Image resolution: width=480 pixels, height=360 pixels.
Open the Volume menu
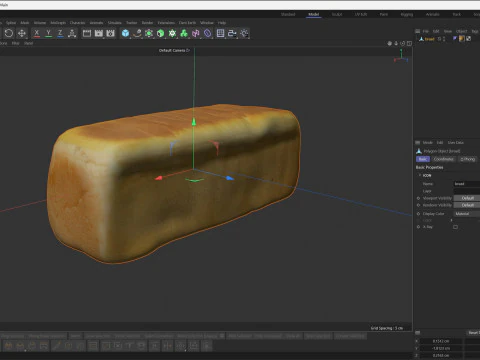click(40, 23)
